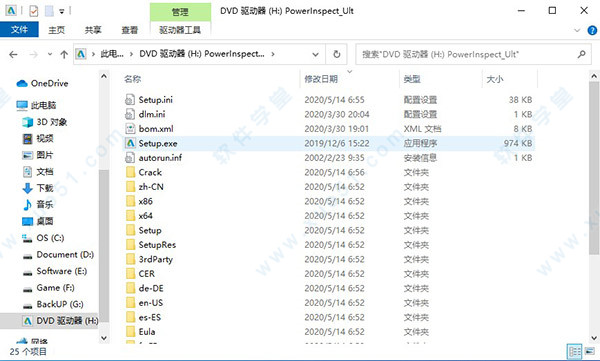Select Software (E:) drive in sidebar

click(55, 271)
